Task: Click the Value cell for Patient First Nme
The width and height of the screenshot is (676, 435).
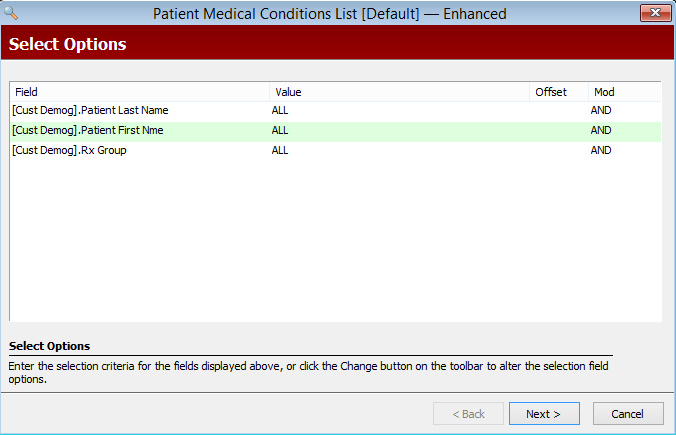Action: pos(280,131)
